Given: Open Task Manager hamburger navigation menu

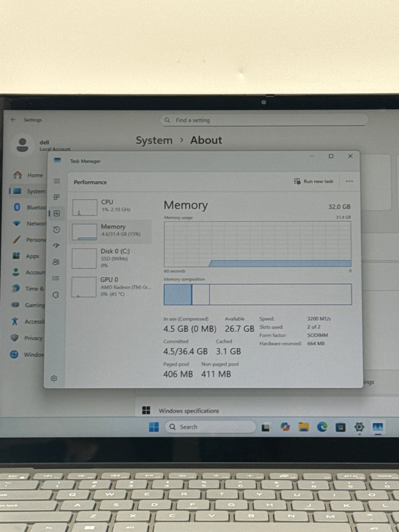Looking at the screenshot, I should click(x=57, y=181).
